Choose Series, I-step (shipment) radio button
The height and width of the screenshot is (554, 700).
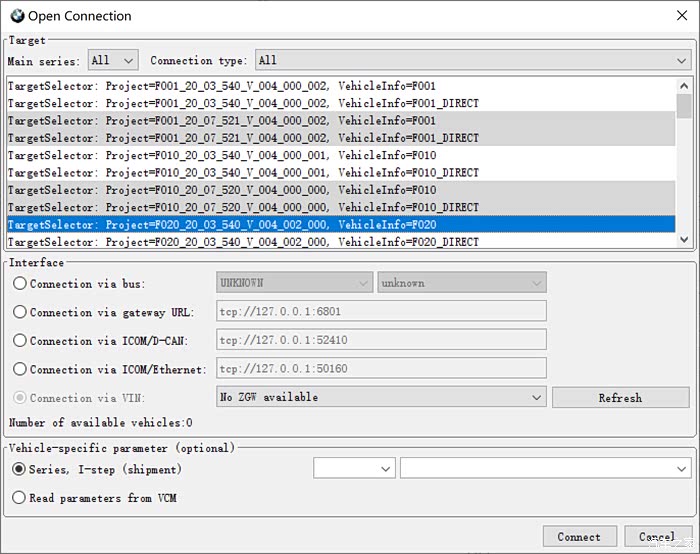coord(20,469)
